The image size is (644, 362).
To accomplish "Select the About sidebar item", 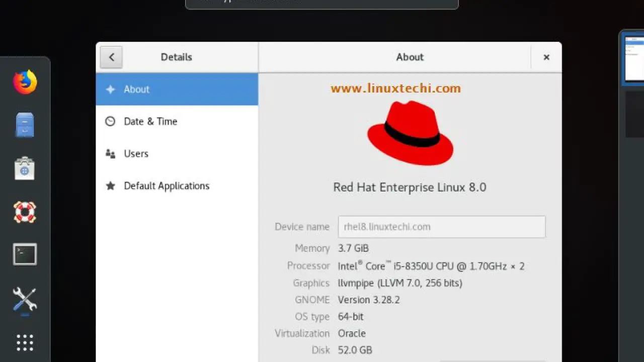I will point(177,89).
